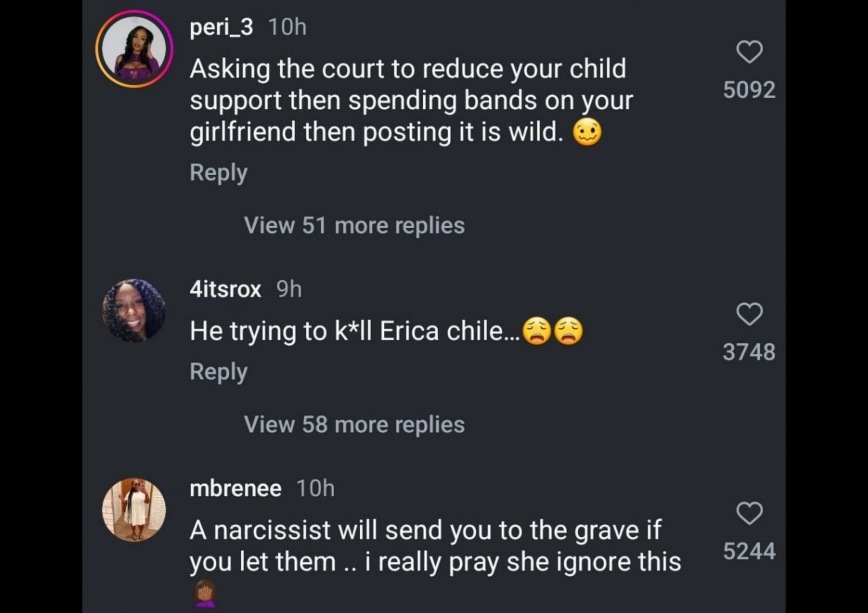
Task: Like mbrenee's comment with the heart
Action: [750, 513]
